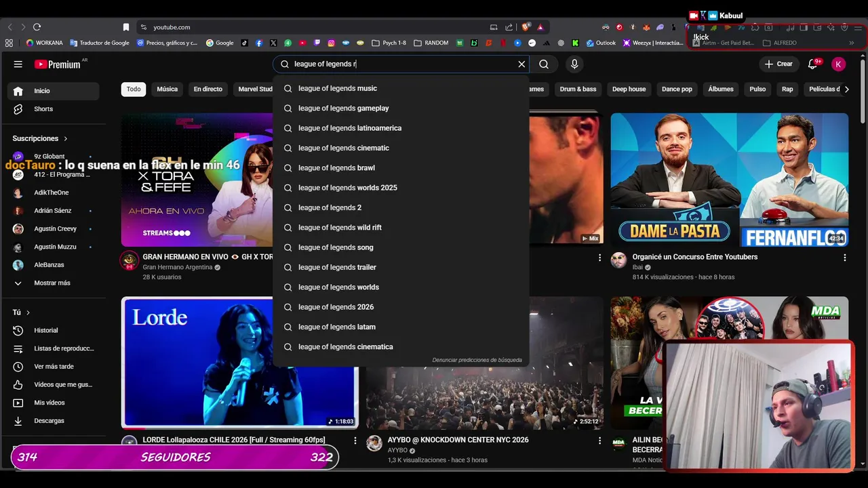Screen dimensions: 868x488
Task: Select the Deep house chip
Action: tap(629, 89)
